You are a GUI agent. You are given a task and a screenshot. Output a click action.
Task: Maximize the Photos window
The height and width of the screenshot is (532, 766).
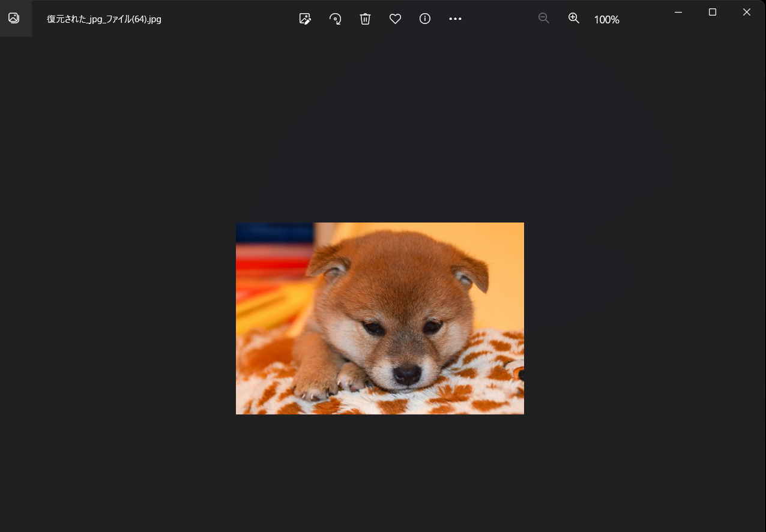point(712,12)
